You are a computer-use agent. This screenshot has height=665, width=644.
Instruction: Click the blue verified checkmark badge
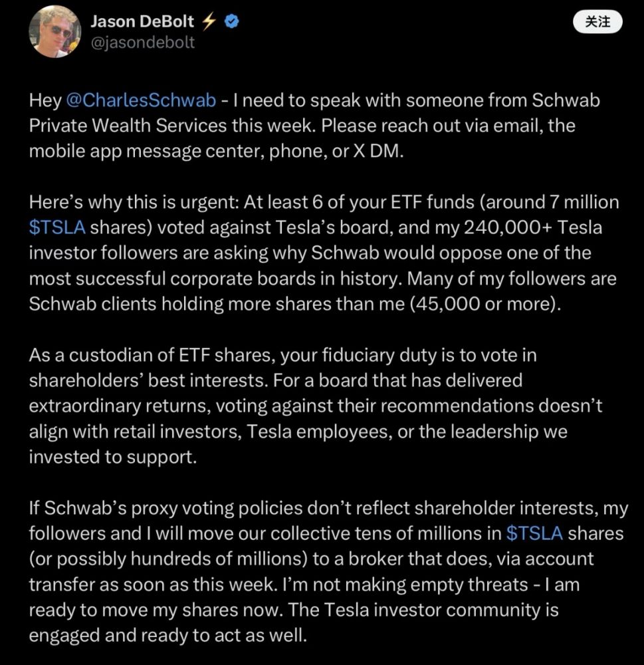tap(231, 21)
